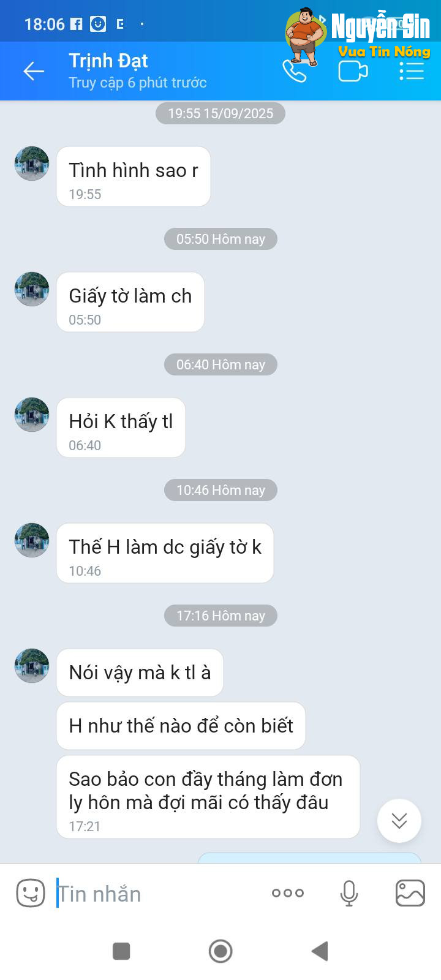Open the emoji sticker picker

pyautogui.click(x=31, y=893)
